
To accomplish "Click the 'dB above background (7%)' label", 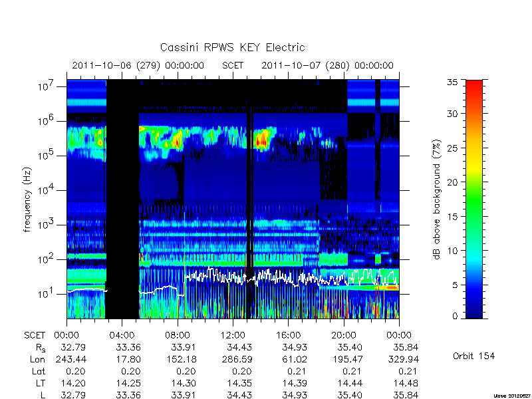I will pyautogui.click(x=437, y=199).
